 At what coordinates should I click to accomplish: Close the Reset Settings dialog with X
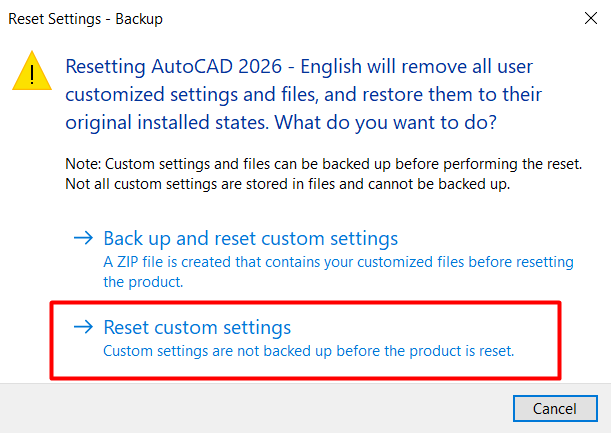coord(583,18)
